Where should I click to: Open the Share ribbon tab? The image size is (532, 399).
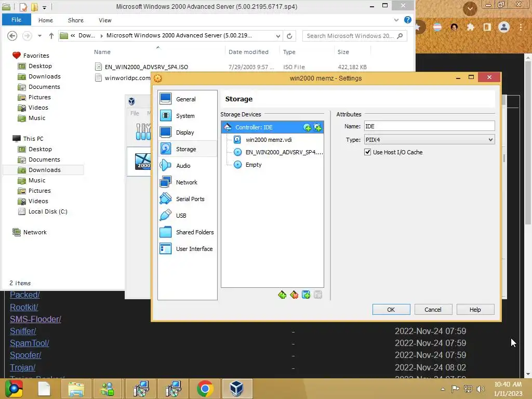76,20
